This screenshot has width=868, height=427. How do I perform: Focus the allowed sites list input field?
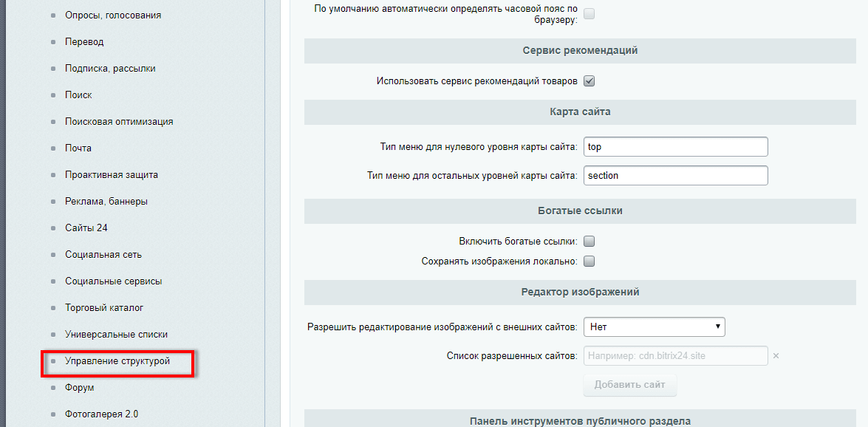pos(675,356)
